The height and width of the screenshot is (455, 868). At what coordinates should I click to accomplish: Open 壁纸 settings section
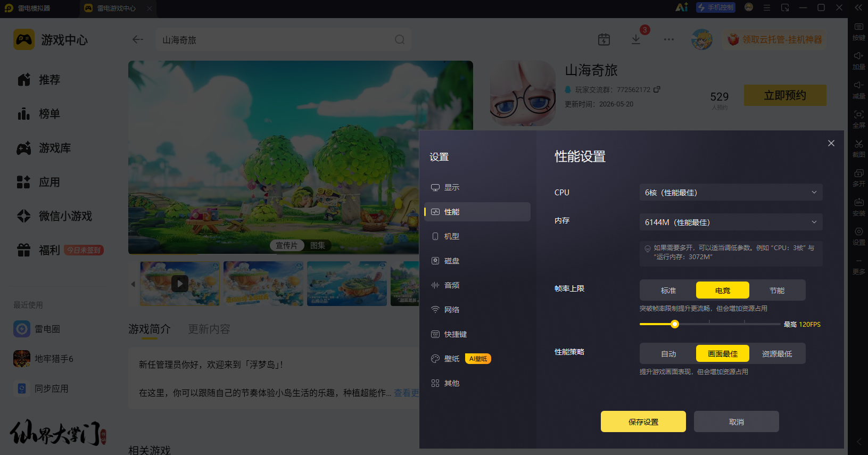477,359
